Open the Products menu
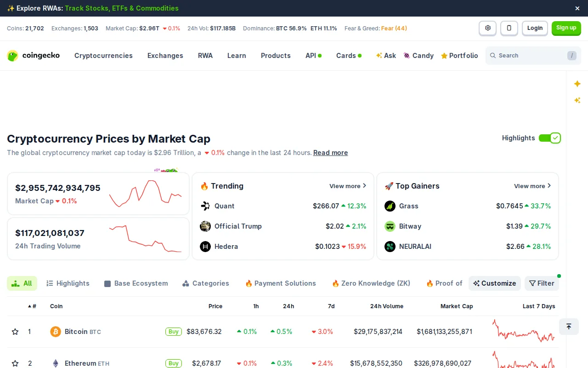Viewport: 588px width, 368px height. (276, 56)
